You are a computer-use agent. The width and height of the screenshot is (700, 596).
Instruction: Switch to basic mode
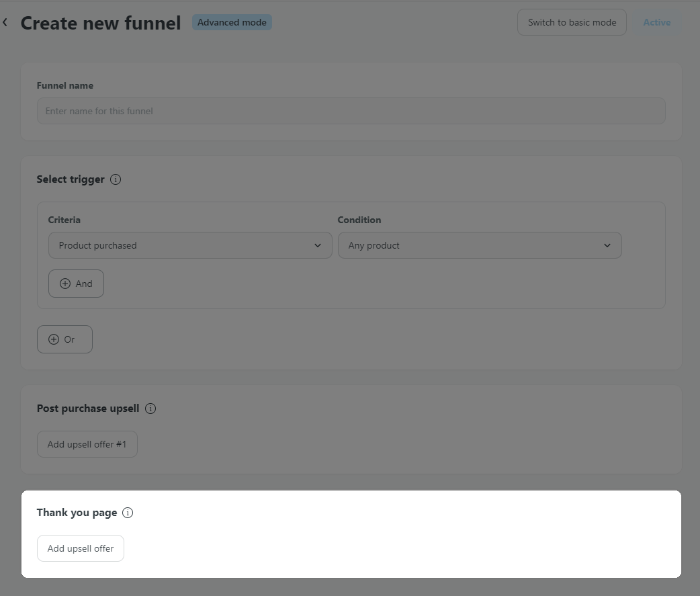point(572,22)
